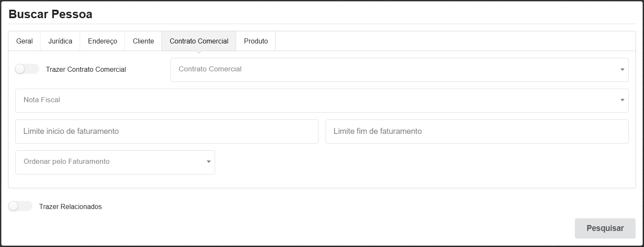Focus the Limite inicio de faturamento field
This screenshot has height=247, width=644.
(x=167, y=131)
